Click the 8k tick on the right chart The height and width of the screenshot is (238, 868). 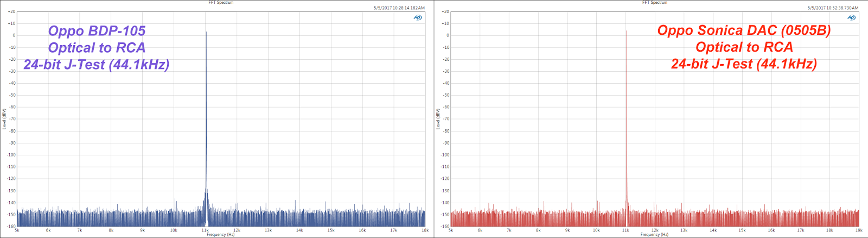pos(538,230)
